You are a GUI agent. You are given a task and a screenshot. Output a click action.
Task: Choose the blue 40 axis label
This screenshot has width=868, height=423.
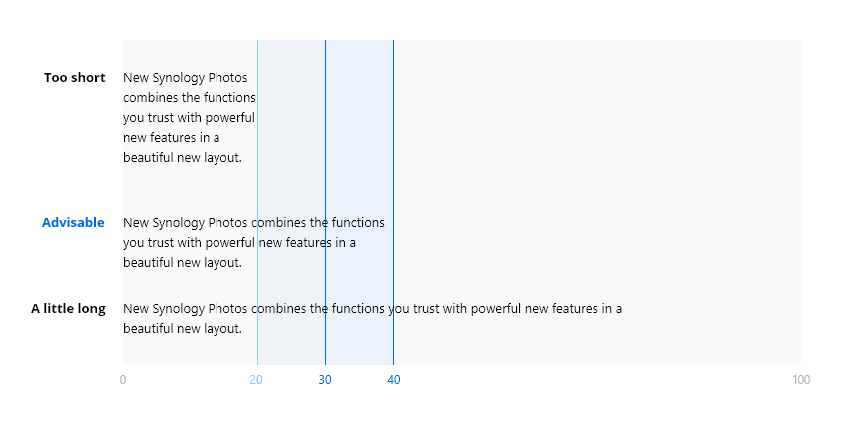[x=394, y=380]
